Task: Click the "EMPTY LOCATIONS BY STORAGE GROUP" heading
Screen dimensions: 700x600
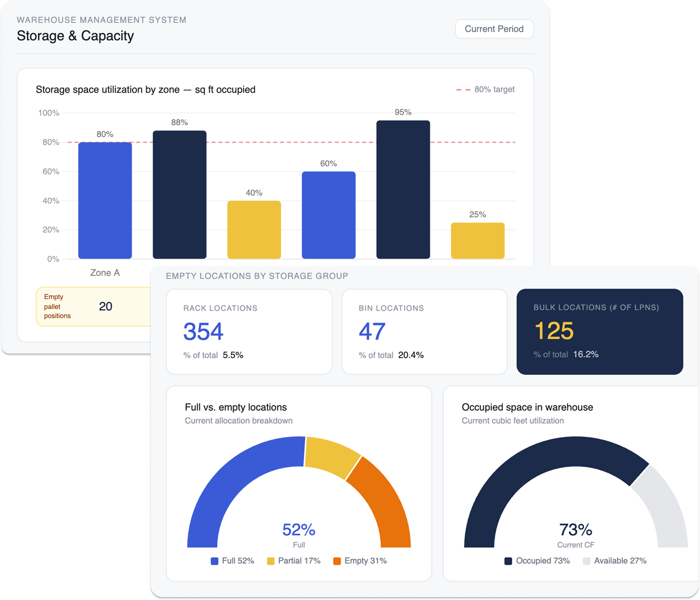Action: click(x=257, y=276)
